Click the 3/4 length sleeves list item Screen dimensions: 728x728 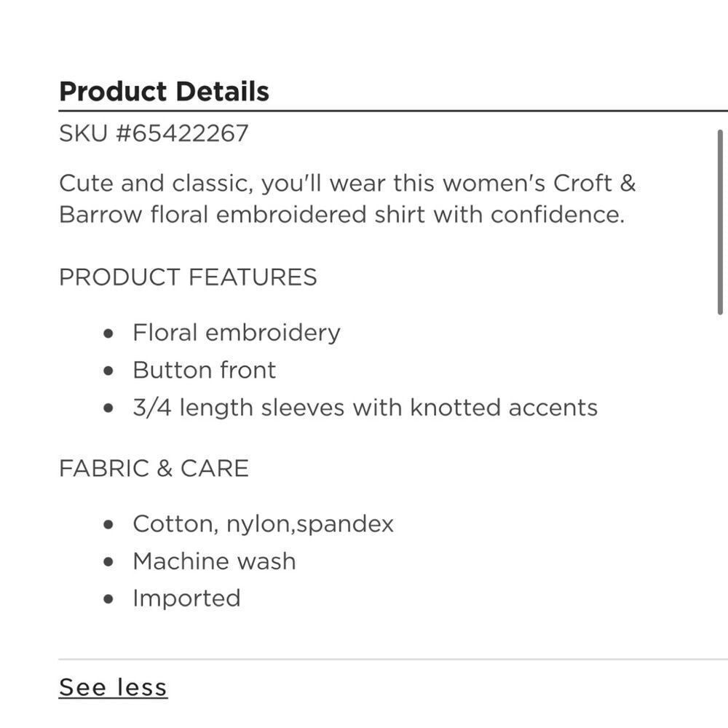point(365,408)
